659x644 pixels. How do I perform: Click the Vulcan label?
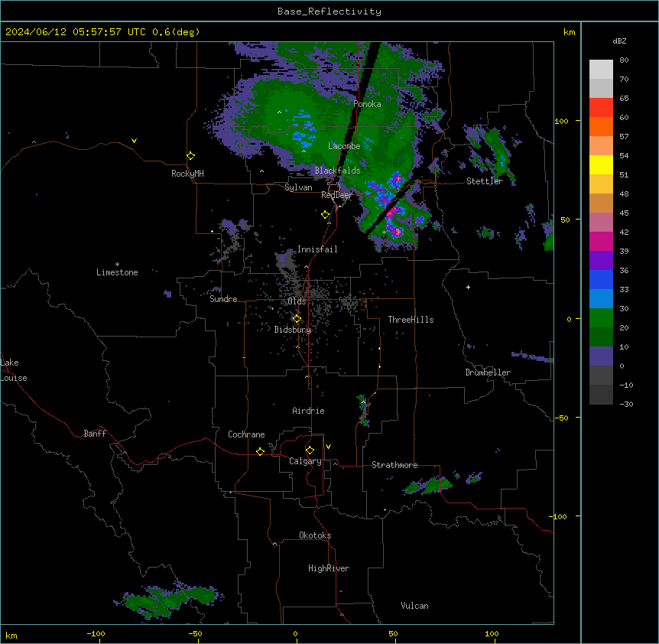(414, 606)
